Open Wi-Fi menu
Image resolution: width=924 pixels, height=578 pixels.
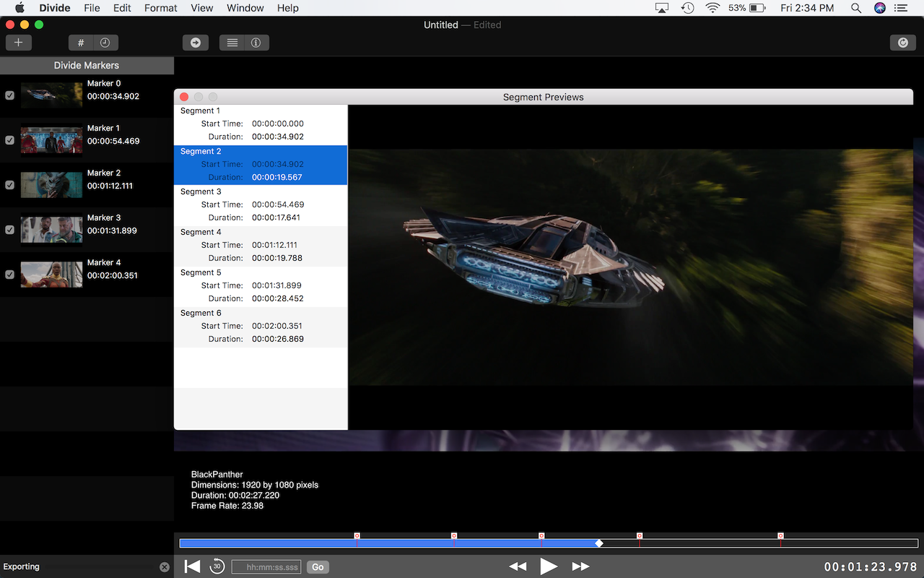(713, 8)
